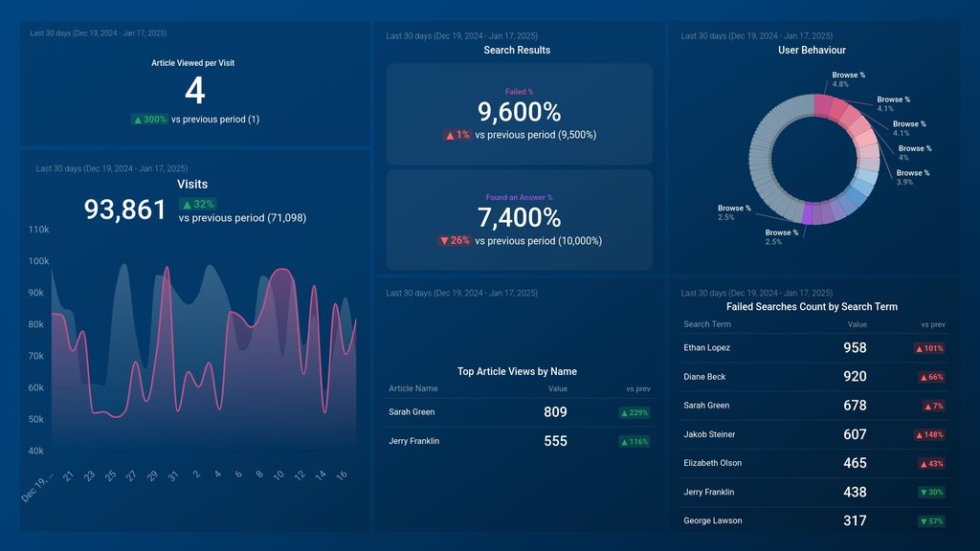Click the Browse % 3.9% donut label
This screenshot has height=551, width=980.
tap(912, 177)
